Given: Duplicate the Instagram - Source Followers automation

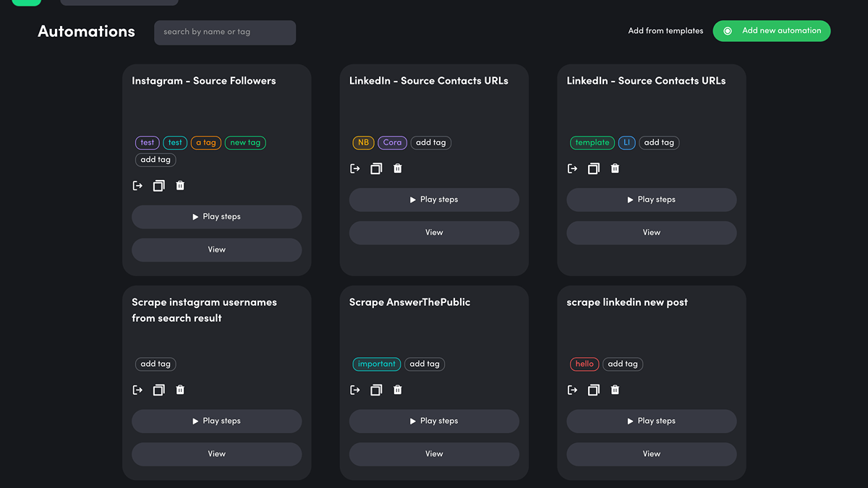Looking at the screenshot, I should pos(158,186).
